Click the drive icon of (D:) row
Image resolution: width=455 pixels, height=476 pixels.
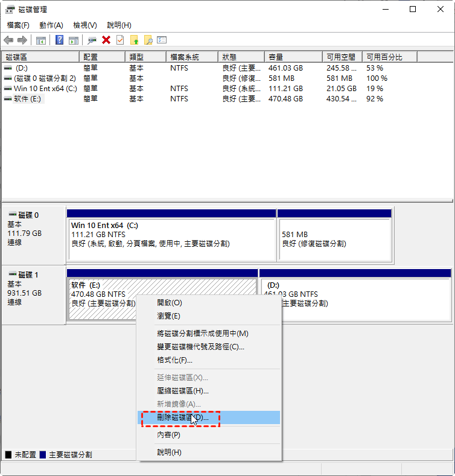pos(8,68)
